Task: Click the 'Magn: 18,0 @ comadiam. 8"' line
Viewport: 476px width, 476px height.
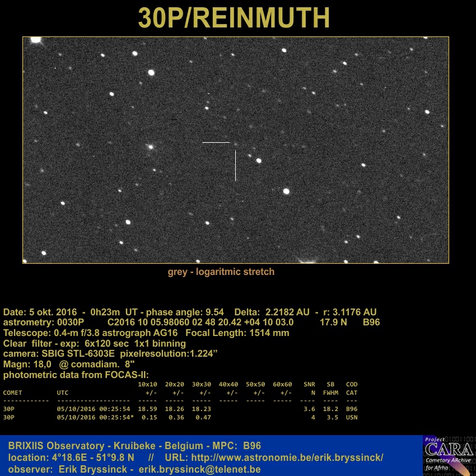Action: 69,364
